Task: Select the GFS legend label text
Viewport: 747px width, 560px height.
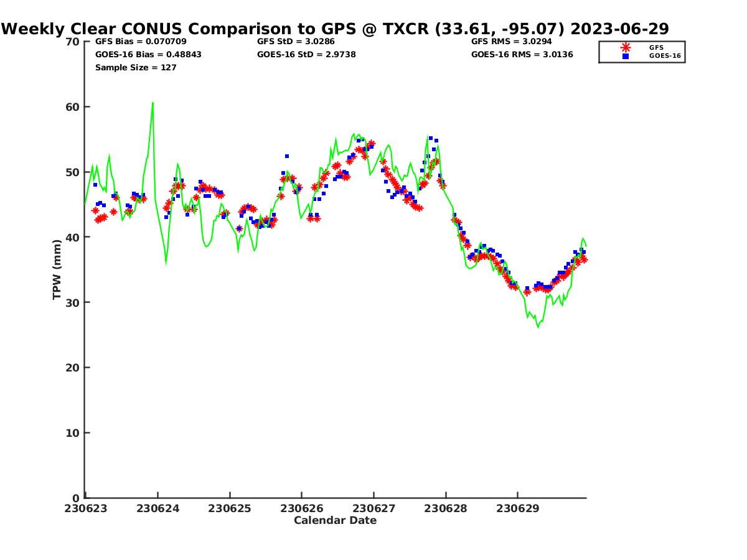Action: pos(656,47)
